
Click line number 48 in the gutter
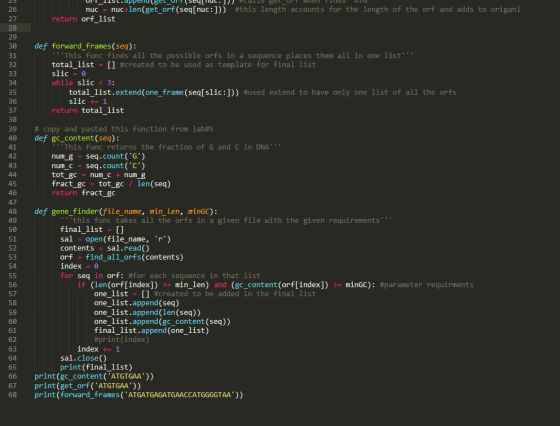12,211
